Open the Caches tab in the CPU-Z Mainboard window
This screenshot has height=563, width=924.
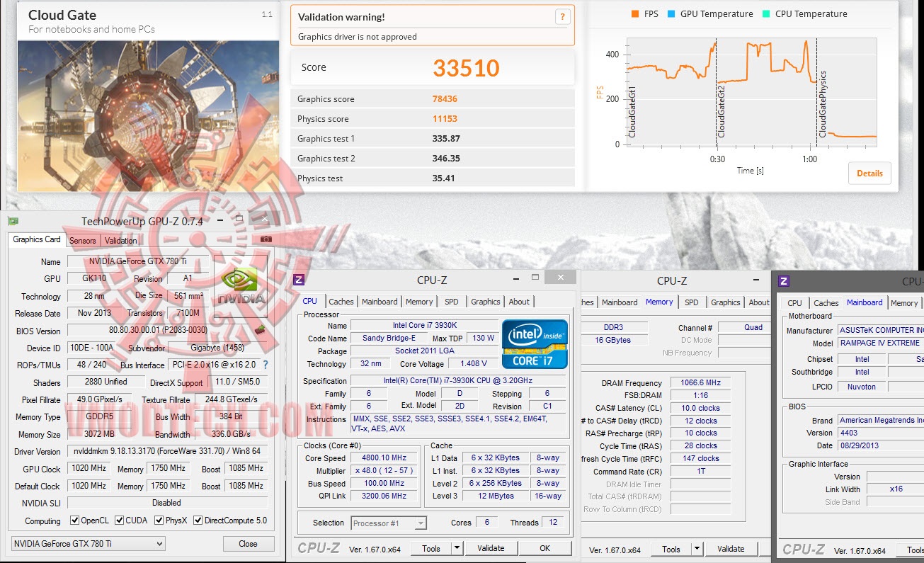[826, 303]
